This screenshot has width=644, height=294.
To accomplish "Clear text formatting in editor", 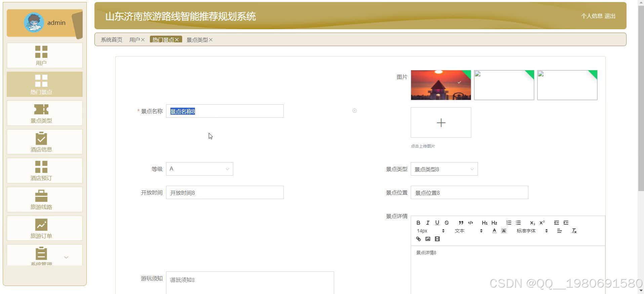I will pyautogui.click(x=574, y=231).
